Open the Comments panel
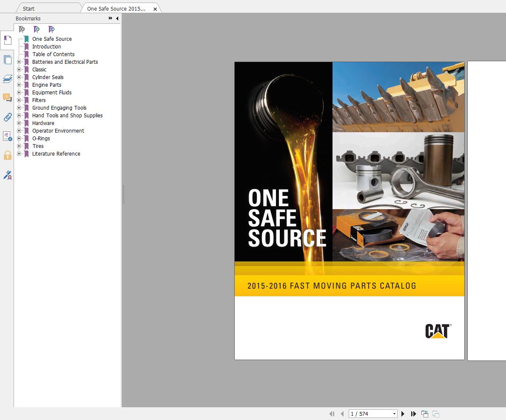This screenshot has width=506, height=420. pyautogui.click(x=7, y=98)
